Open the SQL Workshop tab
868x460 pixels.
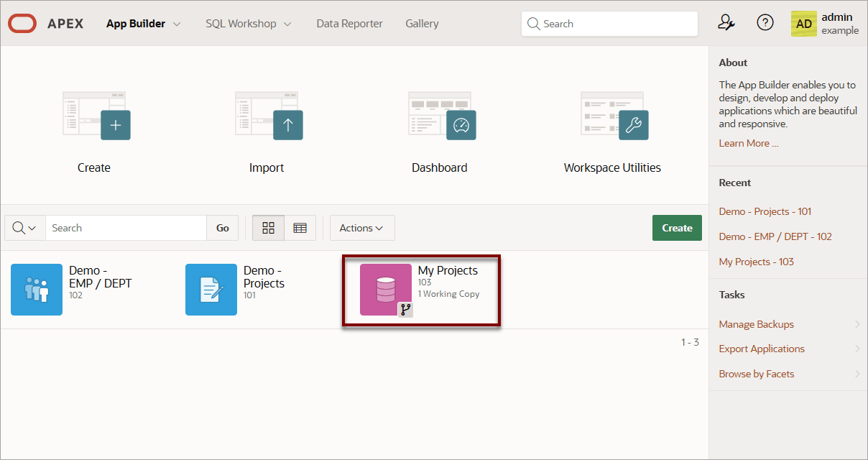click(x=241, y=24)
